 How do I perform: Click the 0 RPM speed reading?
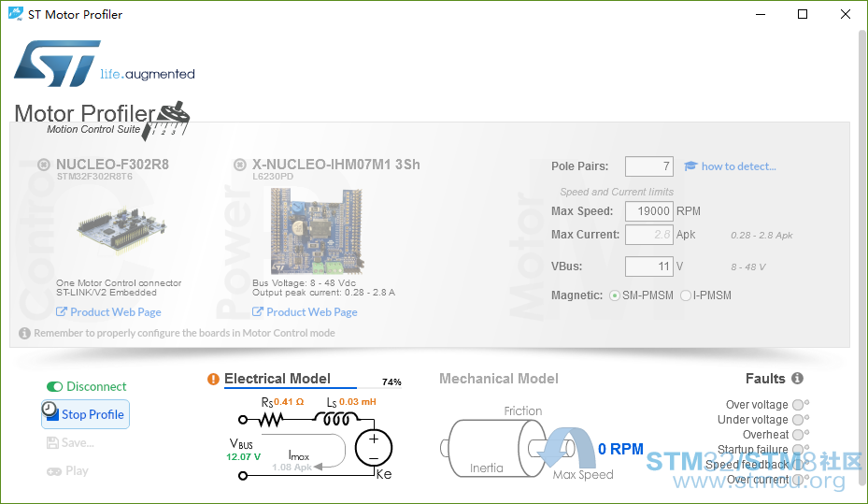[x=620, y=449]
